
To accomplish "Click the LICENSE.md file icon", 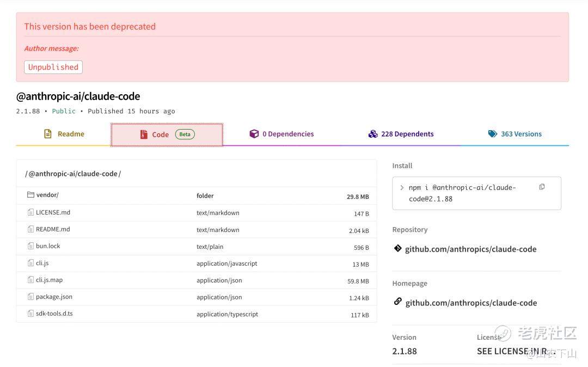I will 30,212.
